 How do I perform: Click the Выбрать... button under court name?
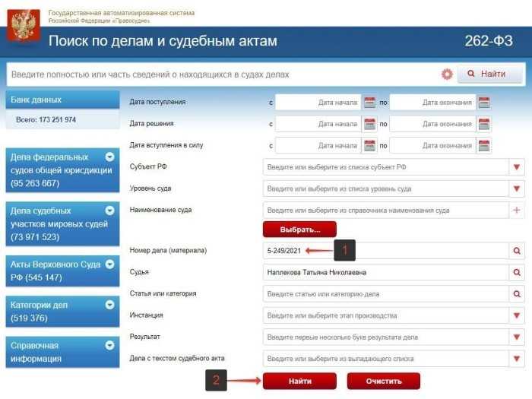[299, 229]
